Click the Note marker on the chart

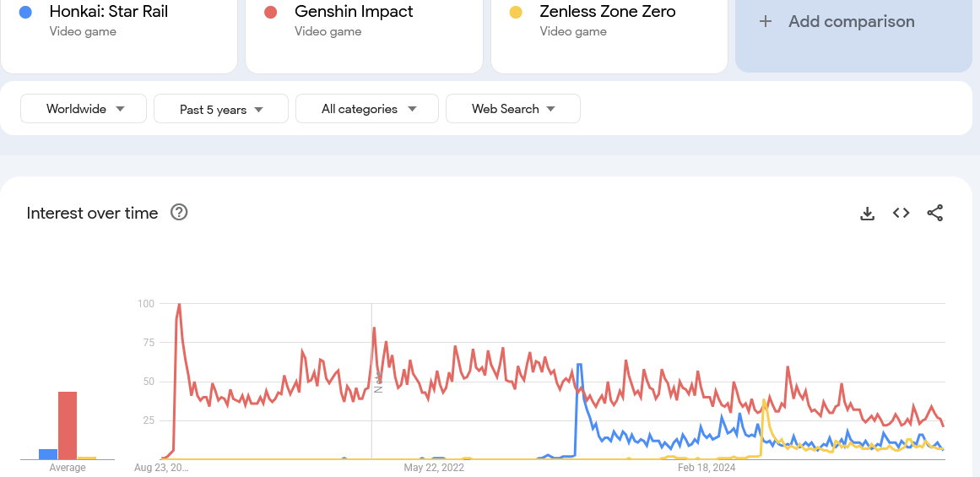(378, 385)
